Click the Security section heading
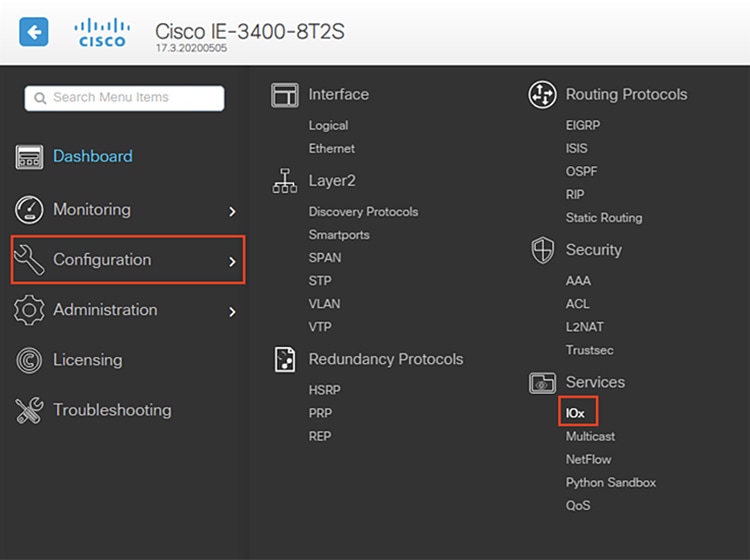 594,250
